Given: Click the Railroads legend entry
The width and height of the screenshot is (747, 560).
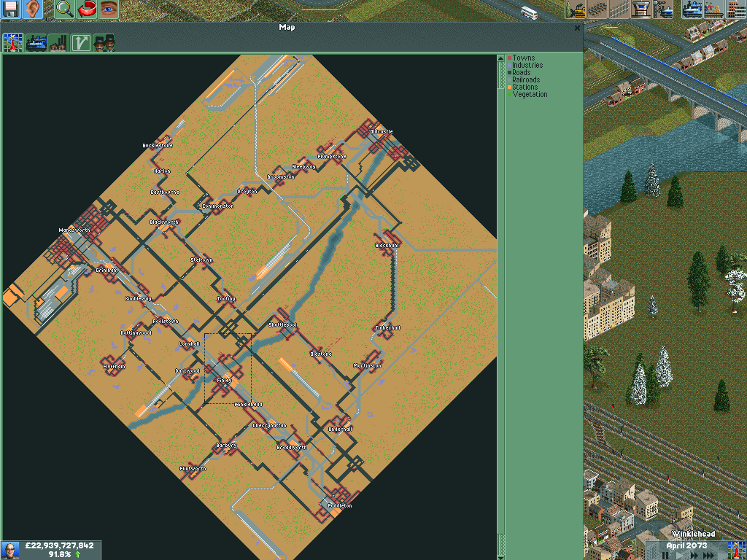Looking at the screenshot, I should point(524,80).
